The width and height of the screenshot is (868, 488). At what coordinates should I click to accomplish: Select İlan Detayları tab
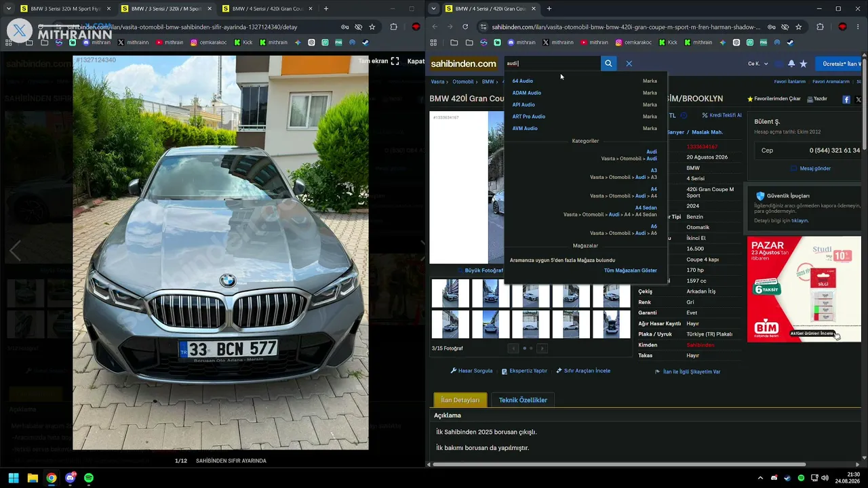pyautogui.click(x=460, y=400)
